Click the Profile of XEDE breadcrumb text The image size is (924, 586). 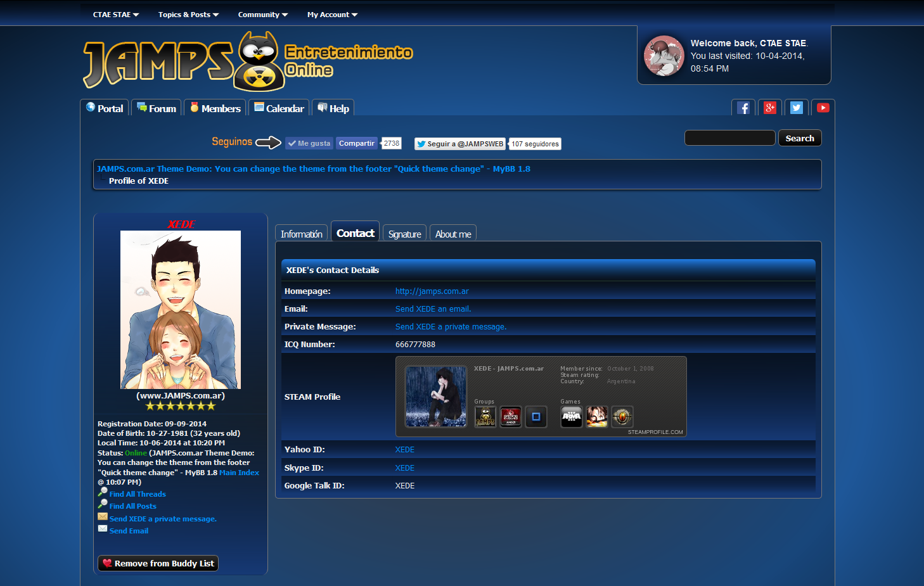pyautogui.click(x=139, y=181)
